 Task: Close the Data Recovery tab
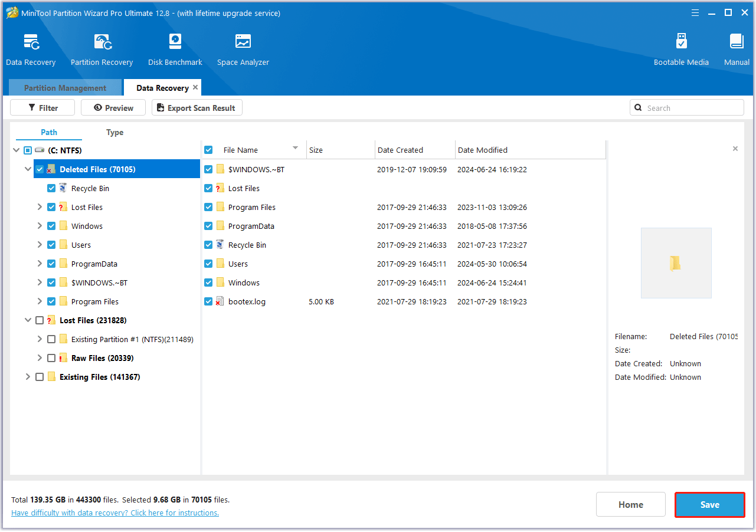[195, 87]
